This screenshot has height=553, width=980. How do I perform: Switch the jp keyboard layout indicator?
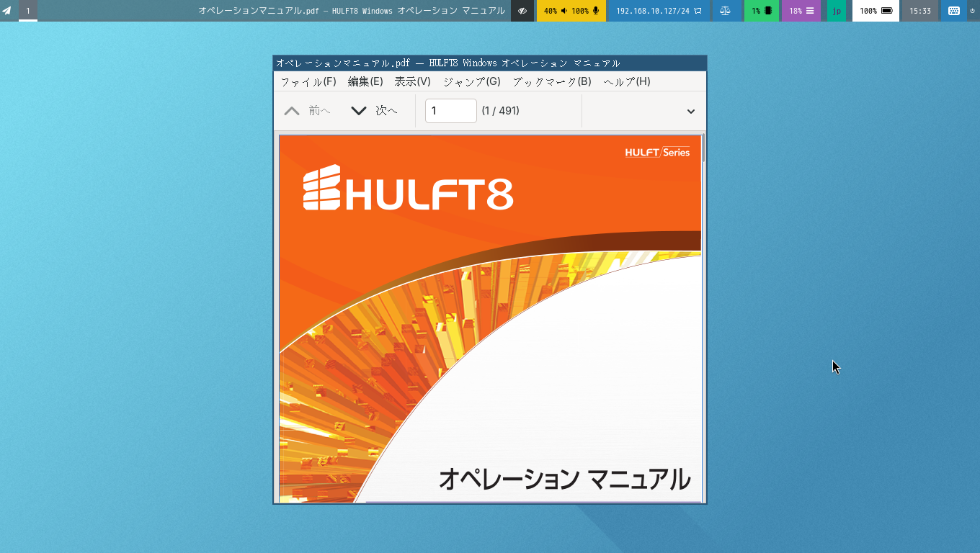[837, 11]
